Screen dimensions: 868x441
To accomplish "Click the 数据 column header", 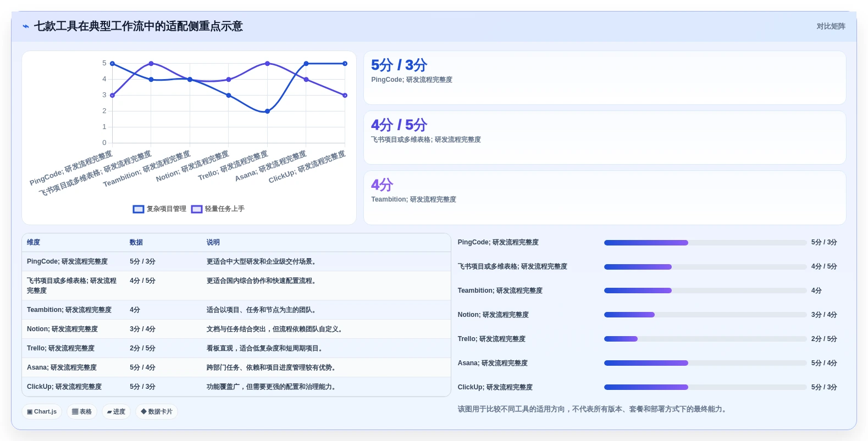I will point(136,242).
